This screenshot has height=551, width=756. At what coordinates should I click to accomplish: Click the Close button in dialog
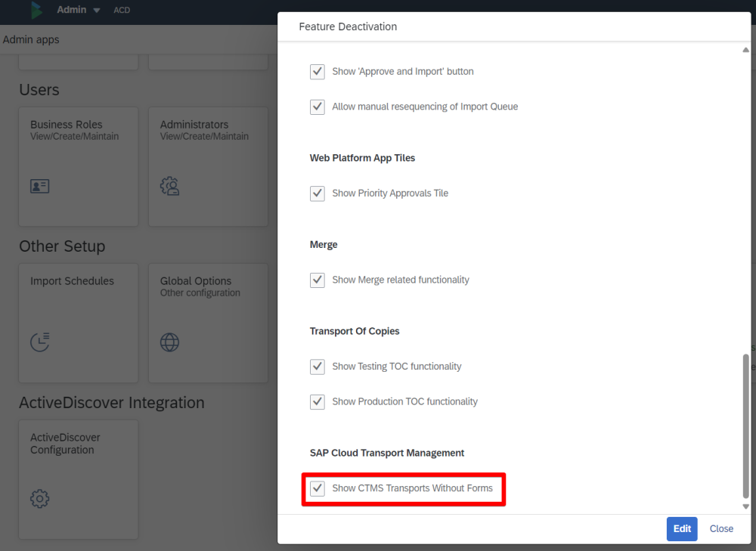click(x=721, y=529)
